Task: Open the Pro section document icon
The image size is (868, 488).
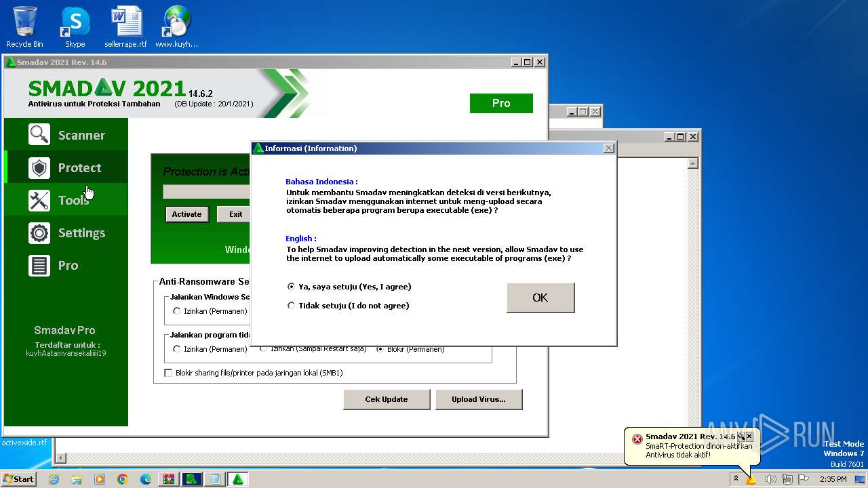Action: click(39, 265)
